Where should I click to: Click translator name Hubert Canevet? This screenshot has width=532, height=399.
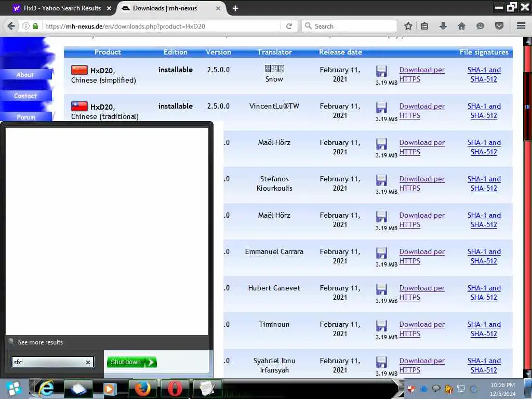tap(274, 288)
